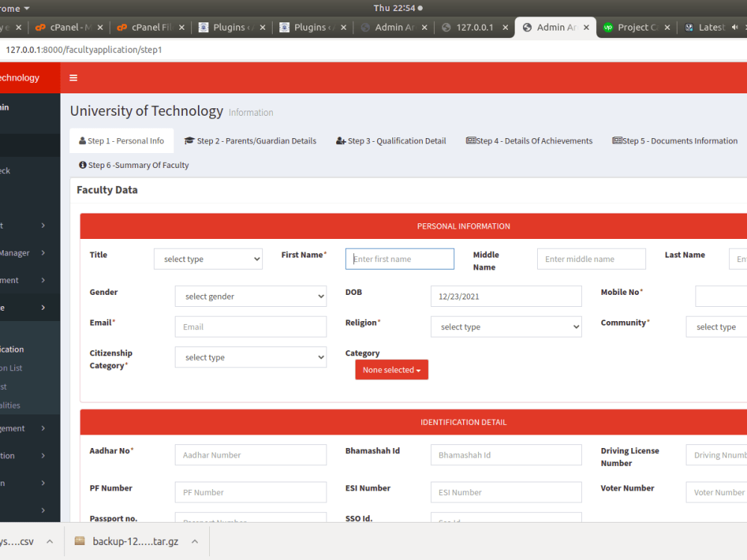747x560 pixels.
Task: Mute-audio speaker icon on Latest tab
Action: tap(734, 28)
